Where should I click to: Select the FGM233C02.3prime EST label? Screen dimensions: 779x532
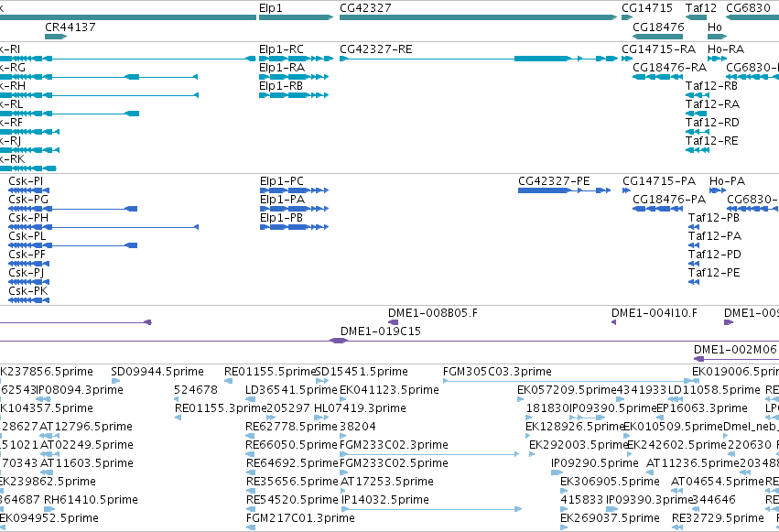click(x=394, y=445)
